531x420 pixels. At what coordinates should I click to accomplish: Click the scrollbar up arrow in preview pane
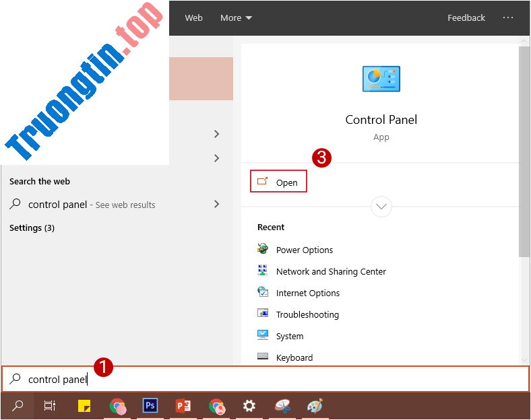524,41
